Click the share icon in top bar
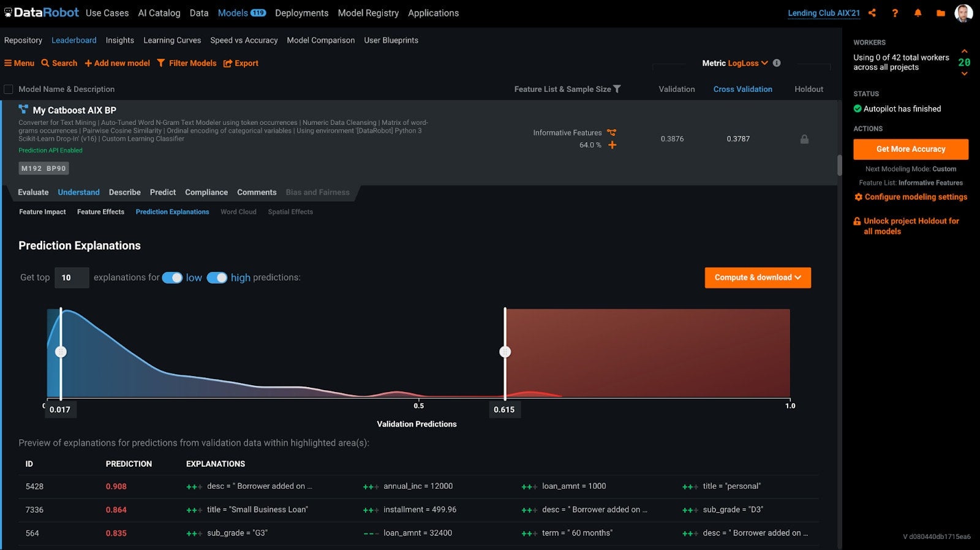This screenshot has width=980, height=550. pyautogui.click(x=872, y=13)
